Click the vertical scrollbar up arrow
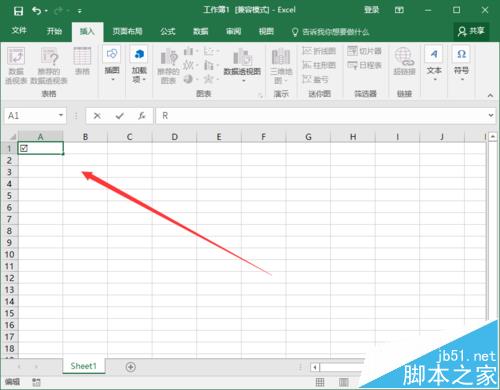The width and height of the screenshot is (500, 390). 493,136
